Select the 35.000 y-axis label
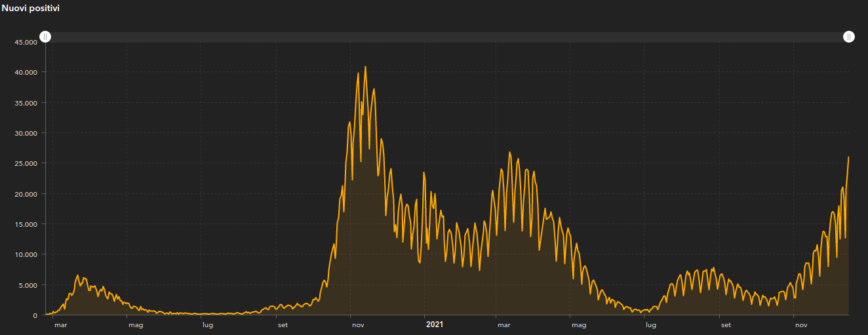The height and width of the screenshot is (335, 868). (x=26, y=103)
